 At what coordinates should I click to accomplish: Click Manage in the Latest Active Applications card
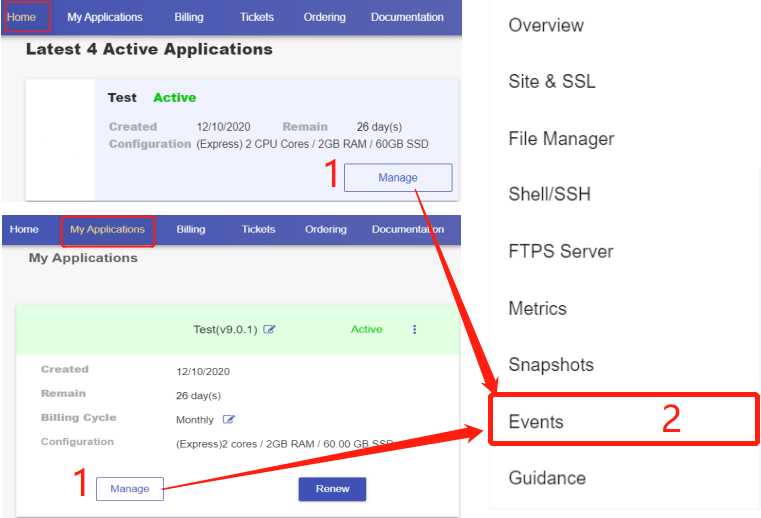[397, 178]
